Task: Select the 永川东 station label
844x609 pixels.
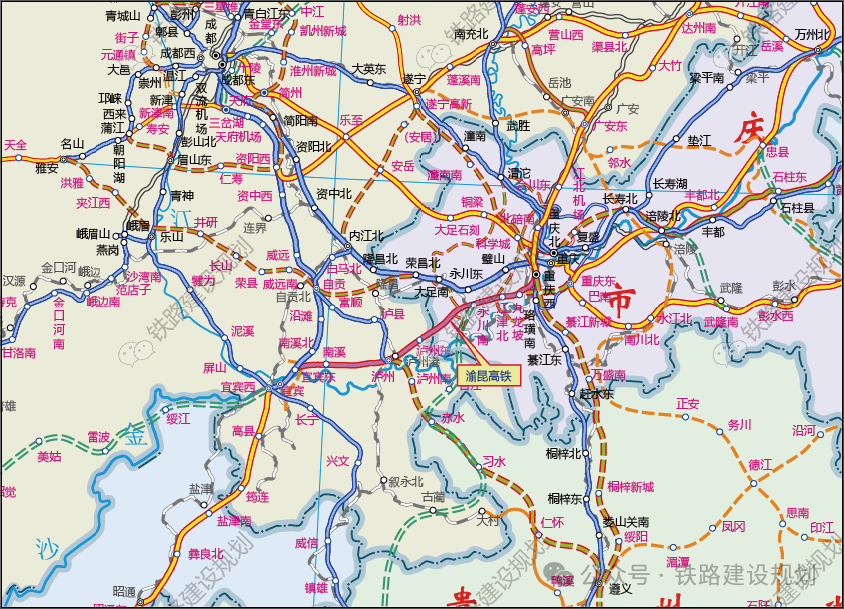Action: [465, 273]
